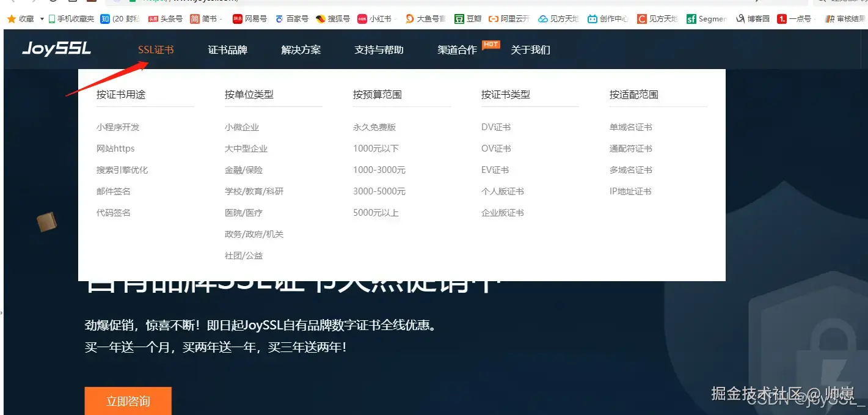Open the 百家号 bookmark

(291, 19)
